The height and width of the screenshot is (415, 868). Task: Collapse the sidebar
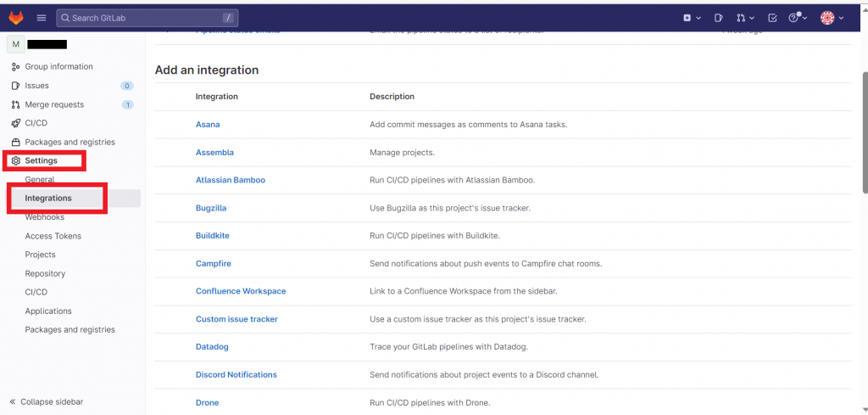47,401
